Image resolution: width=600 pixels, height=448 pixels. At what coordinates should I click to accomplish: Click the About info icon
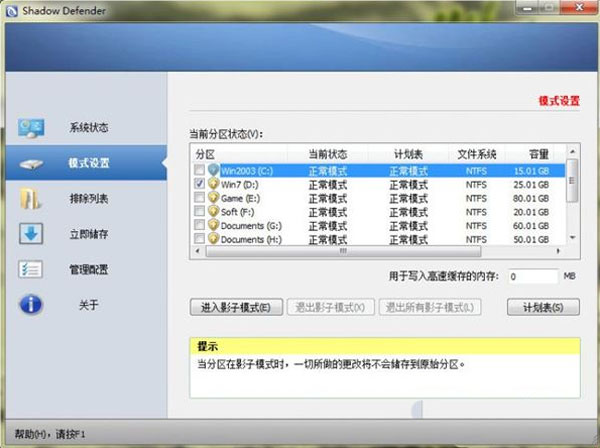point(31,305)
